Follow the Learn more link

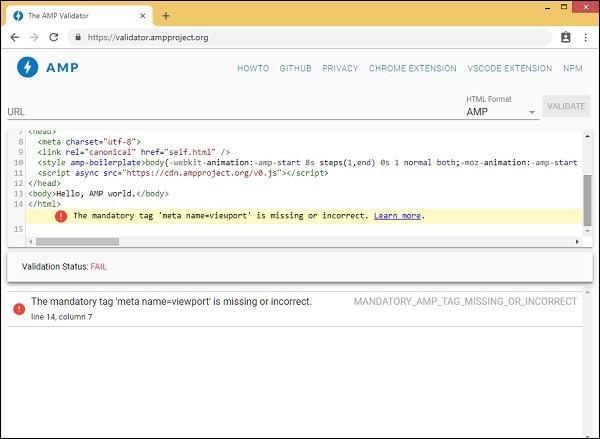[397, 216]
